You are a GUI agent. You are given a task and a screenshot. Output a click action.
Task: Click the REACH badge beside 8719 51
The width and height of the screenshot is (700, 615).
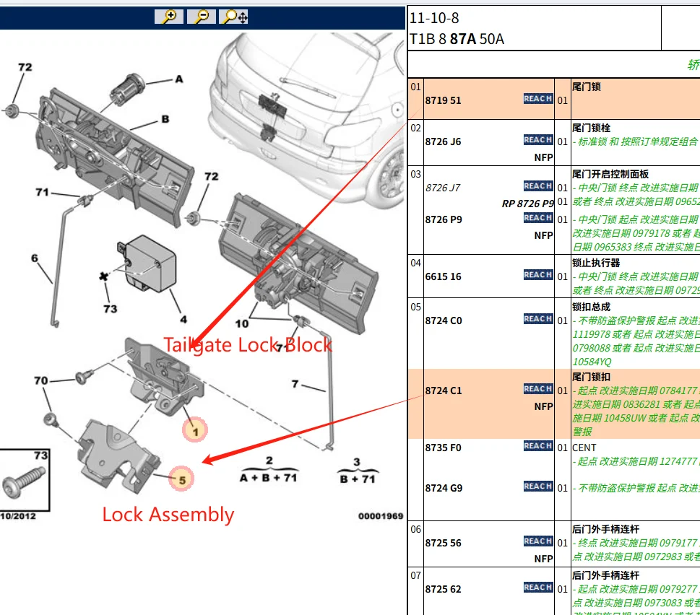(538, 99)
